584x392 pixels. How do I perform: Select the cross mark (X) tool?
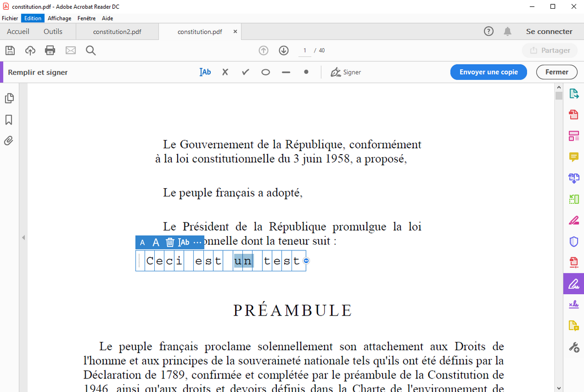pos(225,72)
